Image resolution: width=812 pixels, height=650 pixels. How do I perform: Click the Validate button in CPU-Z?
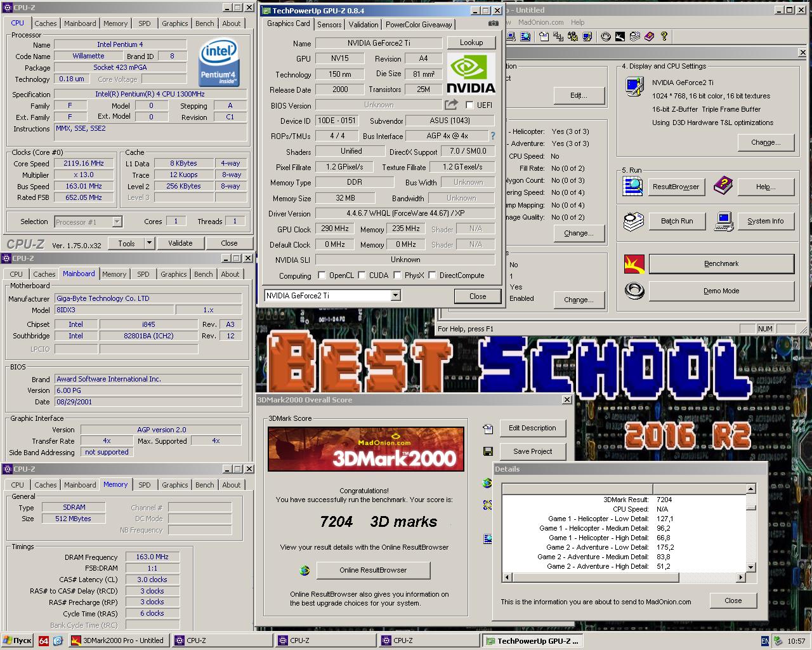pyautogui.click(x=180, y=242)
